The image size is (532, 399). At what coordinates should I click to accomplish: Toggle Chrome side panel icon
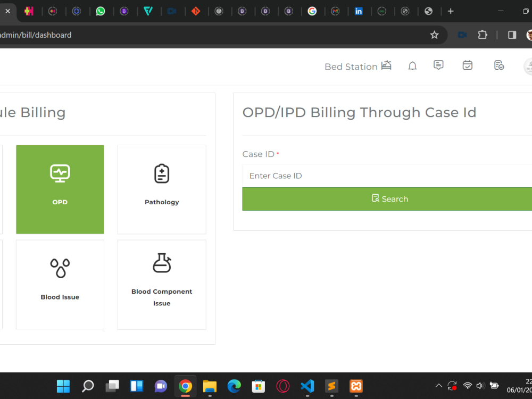coord(512,35)
